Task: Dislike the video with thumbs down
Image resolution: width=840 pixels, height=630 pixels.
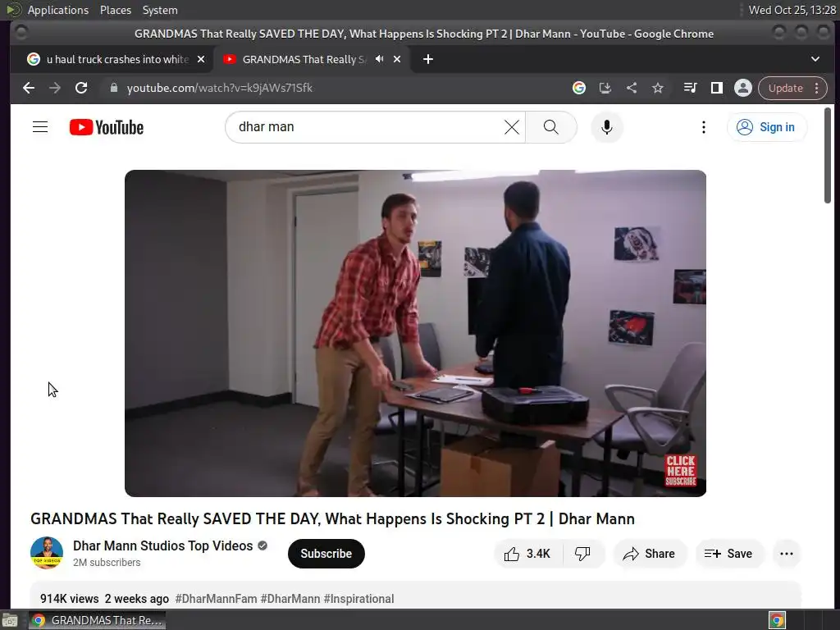Action: tap(583, 554)
